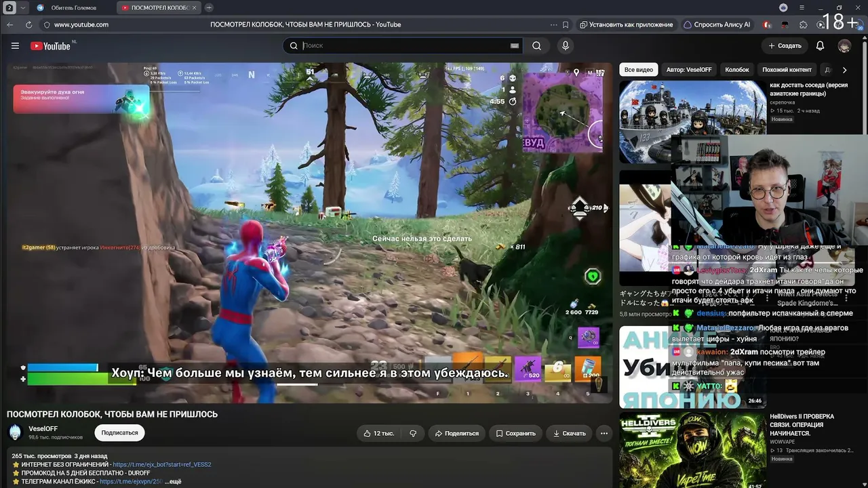Open the 'как достать соседа' video thumbnail

click(692, 122)
